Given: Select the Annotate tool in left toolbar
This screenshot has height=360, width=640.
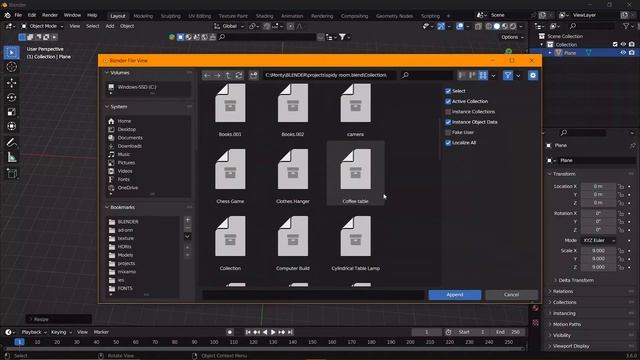Looking at the screenshot, I should (11, 142).
